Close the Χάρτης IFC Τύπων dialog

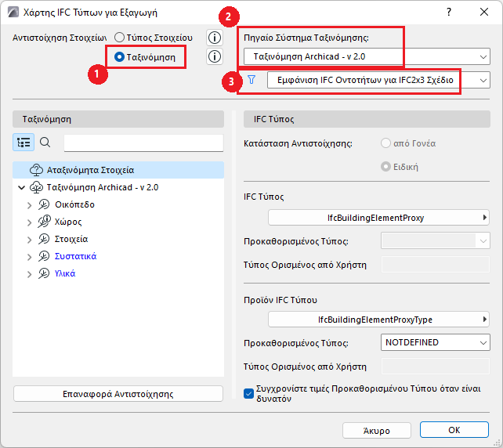(484, 13)
